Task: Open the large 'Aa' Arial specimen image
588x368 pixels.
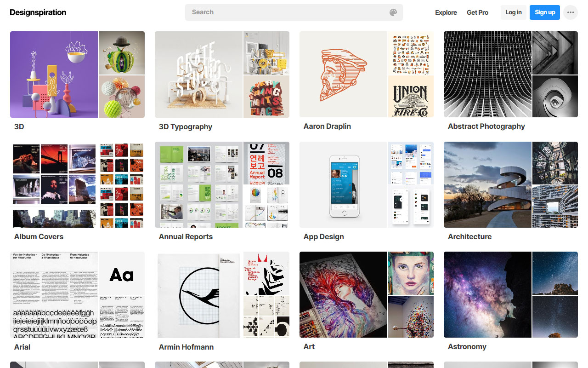Action: (x=122, y=273)
